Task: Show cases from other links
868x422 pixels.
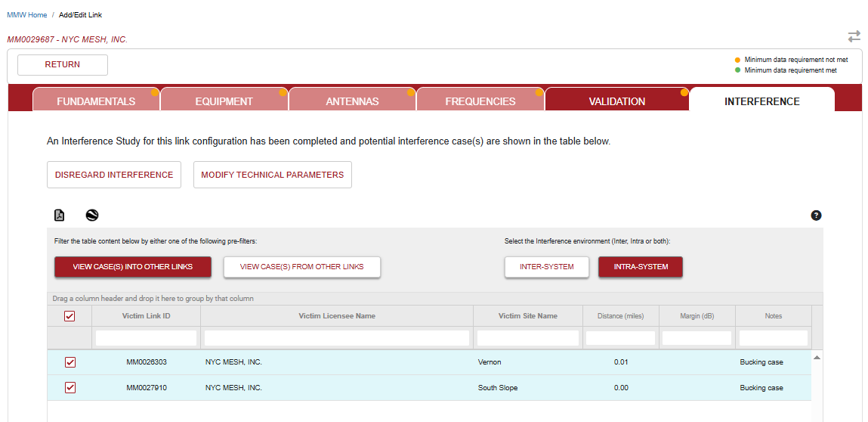Action: (301, 267)
